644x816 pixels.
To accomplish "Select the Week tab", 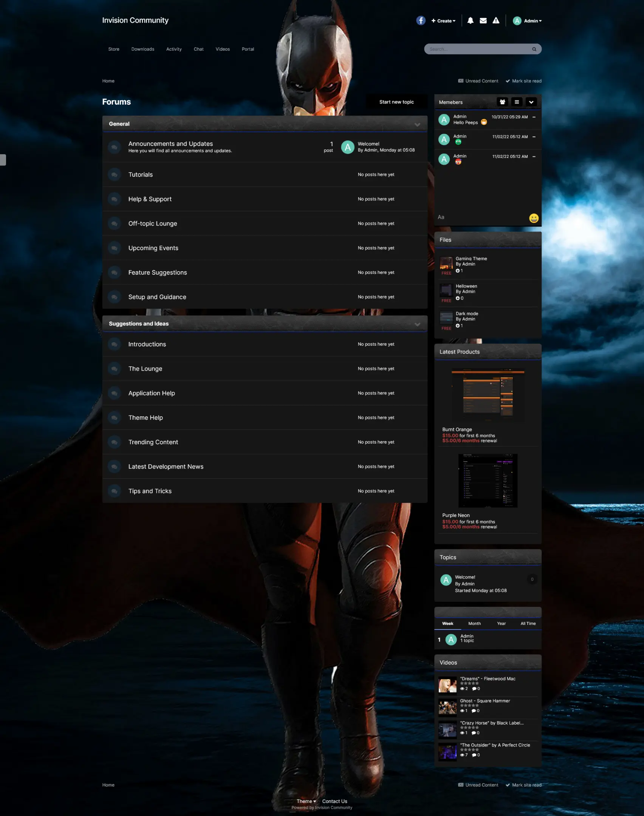I will (447, 623).
